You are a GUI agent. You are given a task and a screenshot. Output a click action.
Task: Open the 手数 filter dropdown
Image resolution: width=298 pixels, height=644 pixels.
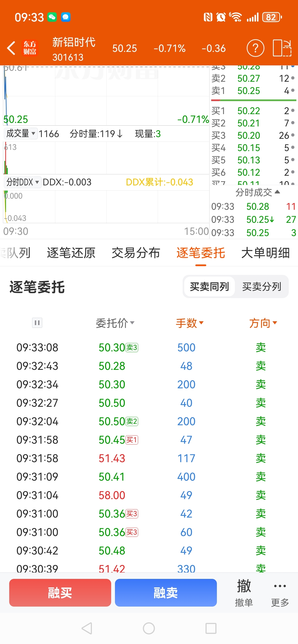(x=190, y=323)
